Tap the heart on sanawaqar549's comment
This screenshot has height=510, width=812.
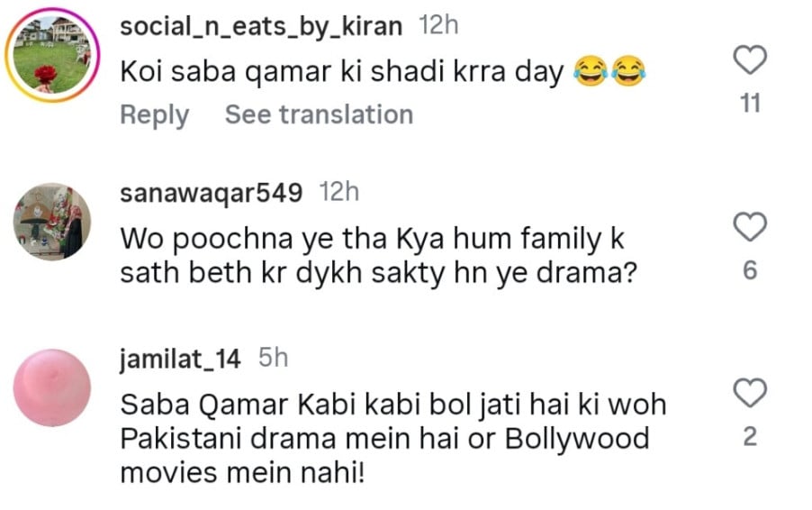751,228
